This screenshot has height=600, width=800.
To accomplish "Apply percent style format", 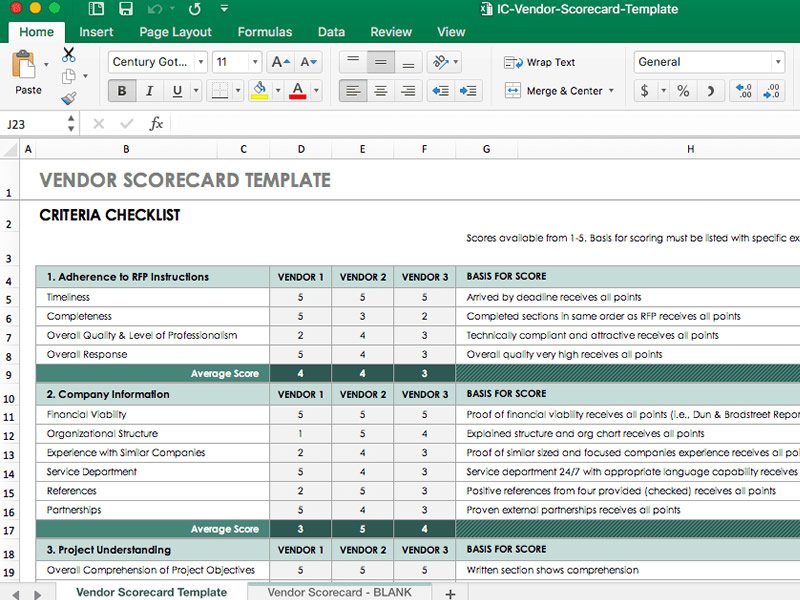I will 683,91.
